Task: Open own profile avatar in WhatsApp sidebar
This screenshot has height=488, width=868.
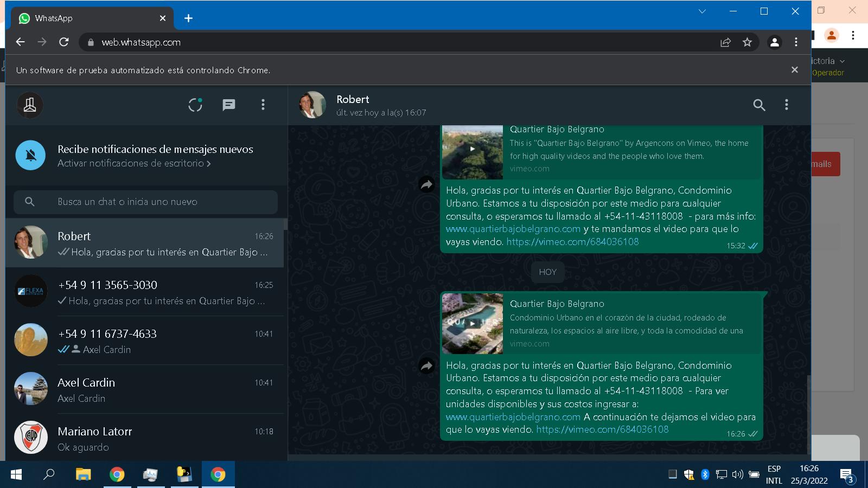Action: click(x=30, y=105)
